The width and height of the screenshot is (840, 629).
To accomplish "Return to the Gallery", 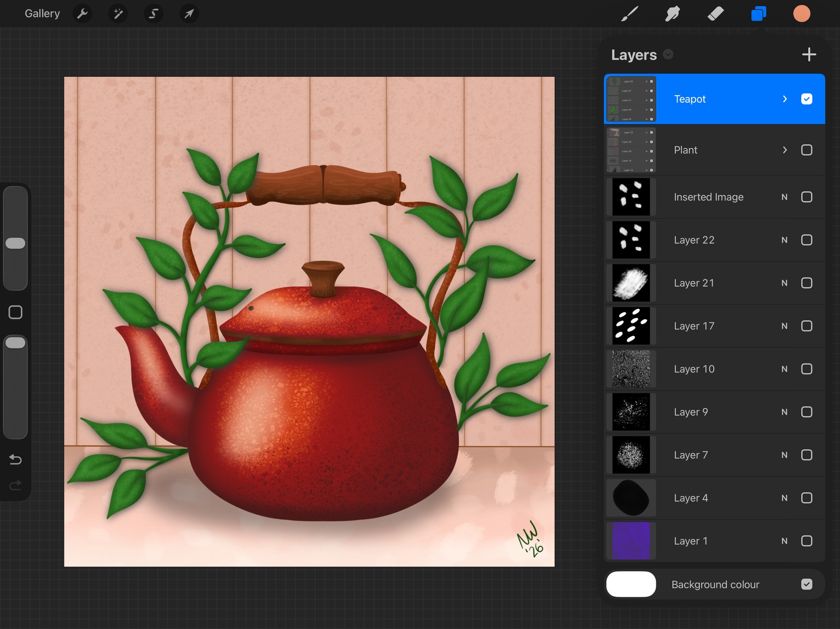I will 42,14.
